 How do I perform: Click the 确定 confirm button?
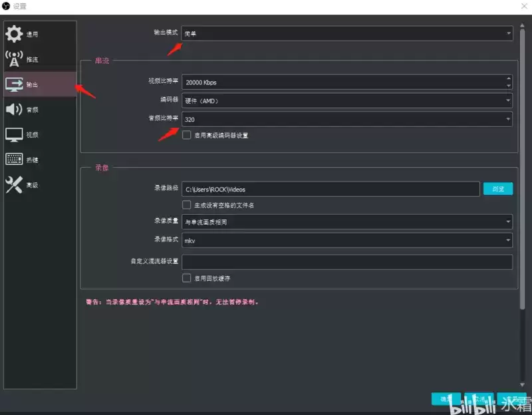446,399
